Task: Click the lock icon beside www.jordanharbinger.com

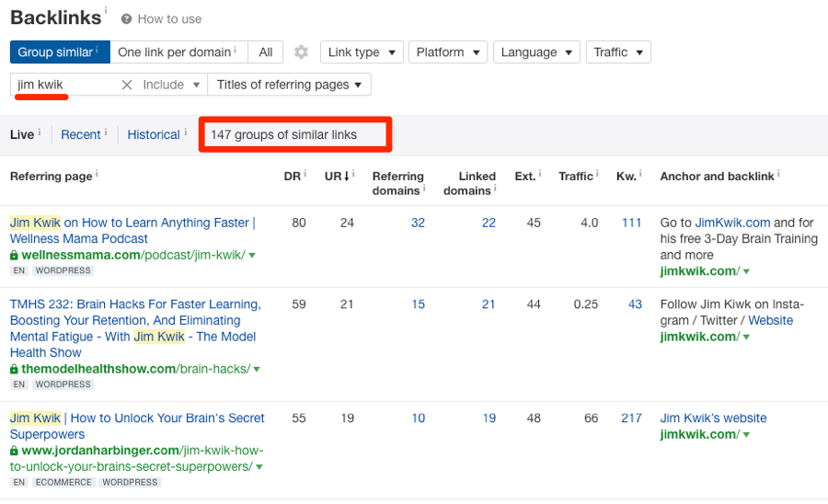Action: click(x=14, y=451)
